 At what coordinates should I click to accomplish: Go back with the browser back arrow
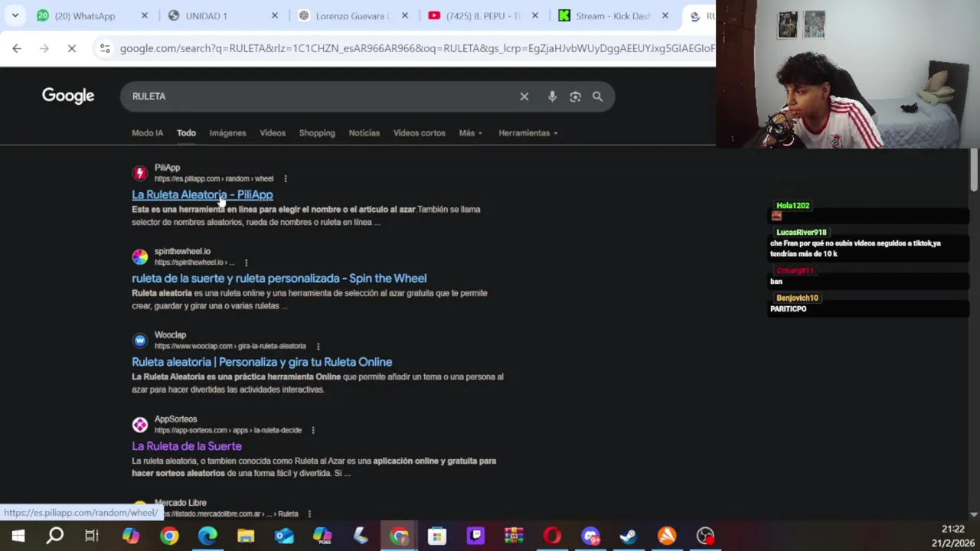[x=17, y=48]
